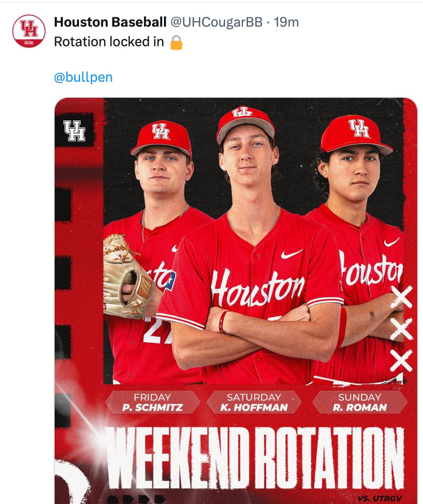
Task: Click the UH logo in graphic's corner
Action: pos(74,131)
